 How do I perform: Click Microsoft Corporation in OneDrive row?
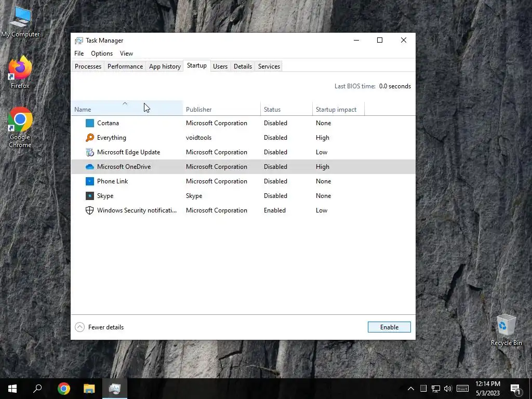(x=217, y=167)
